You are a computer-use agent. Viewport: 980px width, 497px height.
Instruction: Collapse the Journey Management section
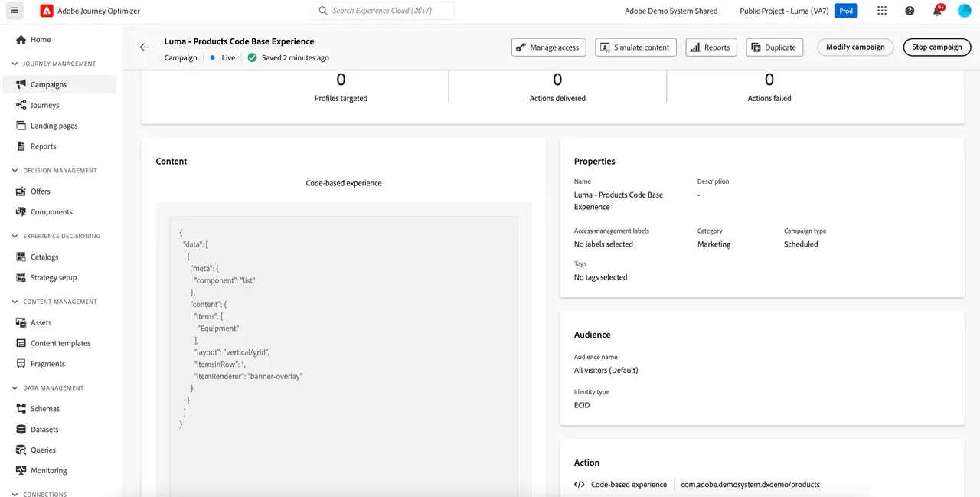(x=15, y=64)
